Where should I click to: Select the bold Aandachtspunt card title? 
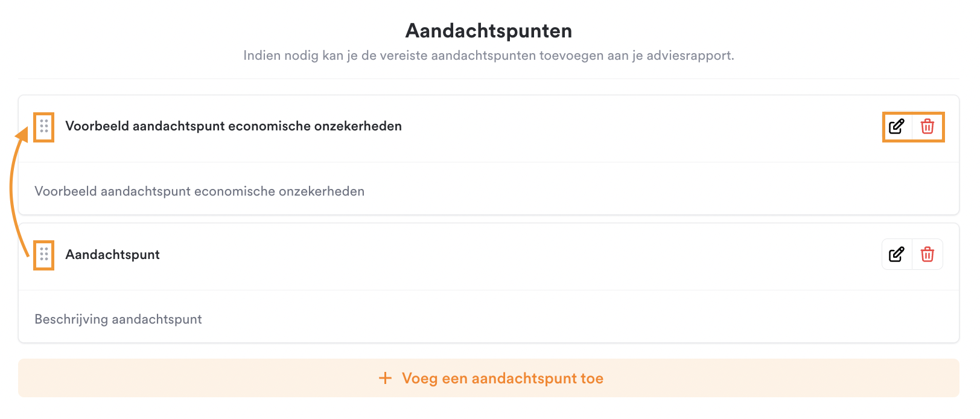[112, 255]
